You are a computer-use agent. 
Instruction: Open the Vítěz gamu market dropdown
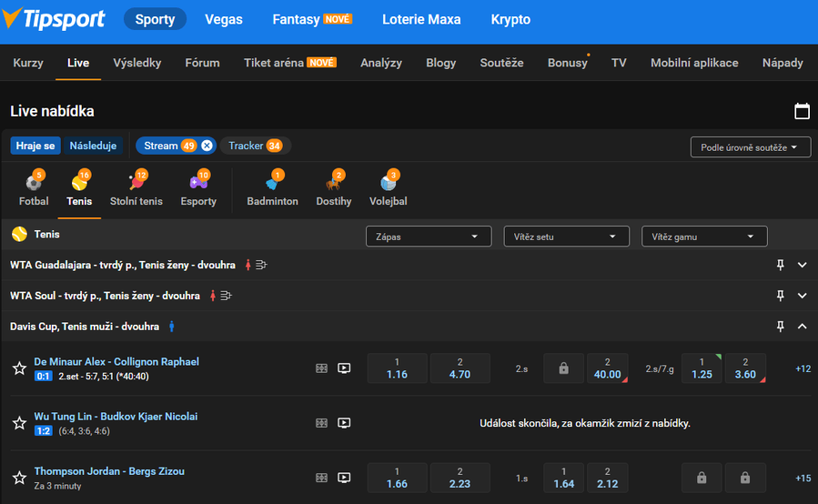[x=704, y=237]
